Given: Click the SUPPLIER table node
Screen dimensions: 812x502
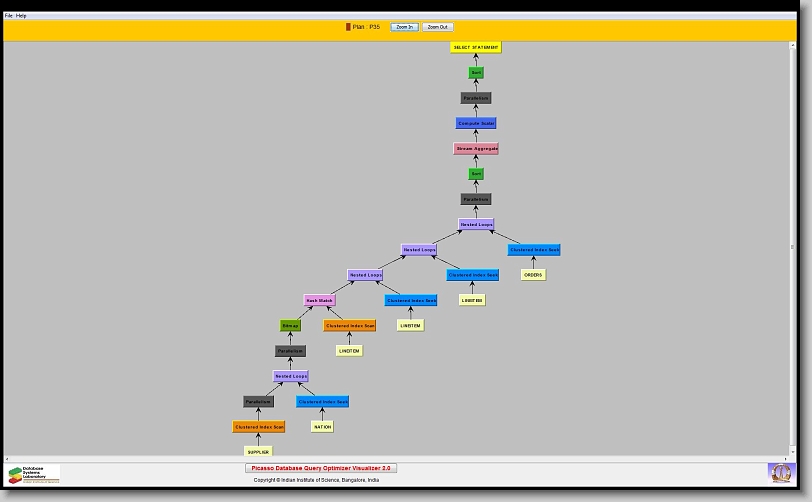Looking at the screenshot, I should (258, 452).
